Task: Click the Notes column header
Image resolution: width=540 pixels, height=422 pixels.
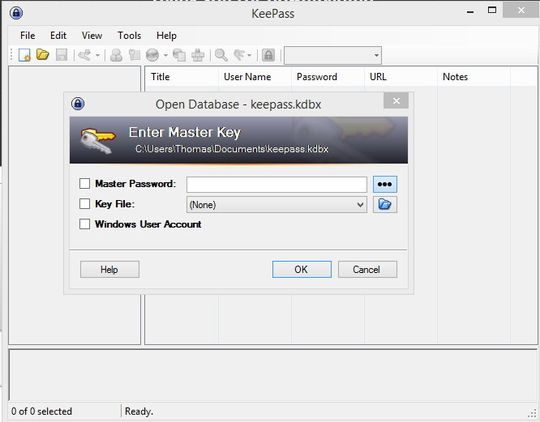Action: [x=474, y=76]
